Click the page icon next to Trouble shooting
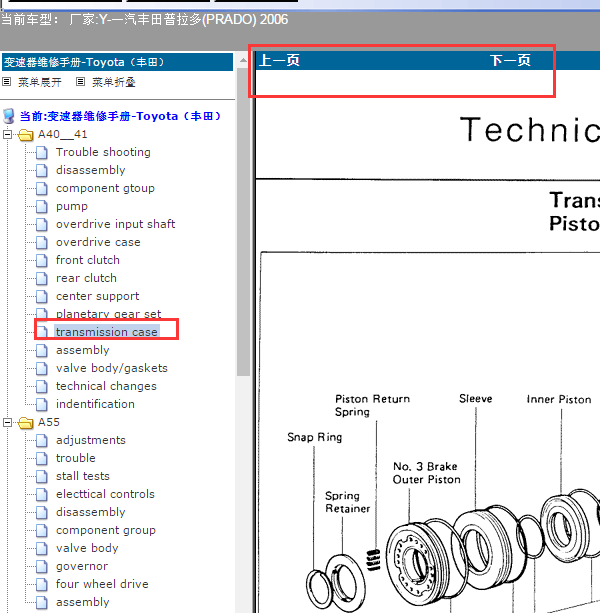 42,152
